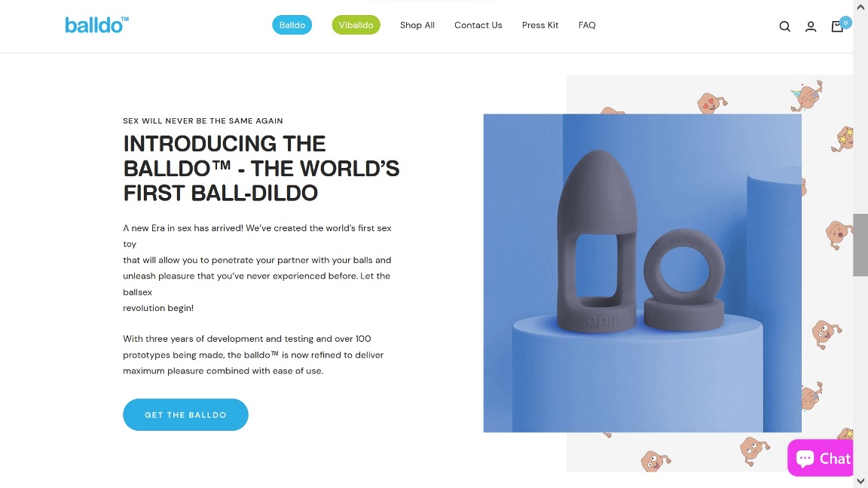Click the heart-eyes mascot character
The width and height of the screenshot is (868, 488).
click(x=711, y=103)
